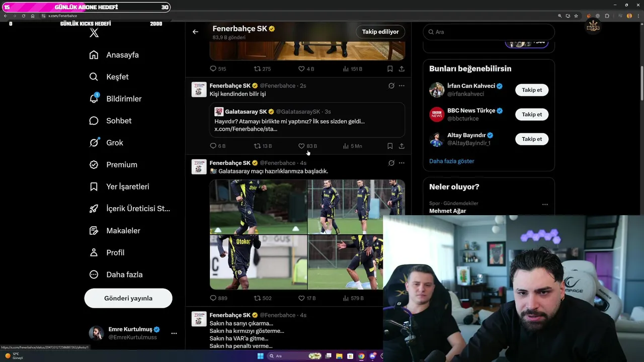644x362 pixels.
Task: Open Grok from the sidebar
Action: [x=106, y=143]
